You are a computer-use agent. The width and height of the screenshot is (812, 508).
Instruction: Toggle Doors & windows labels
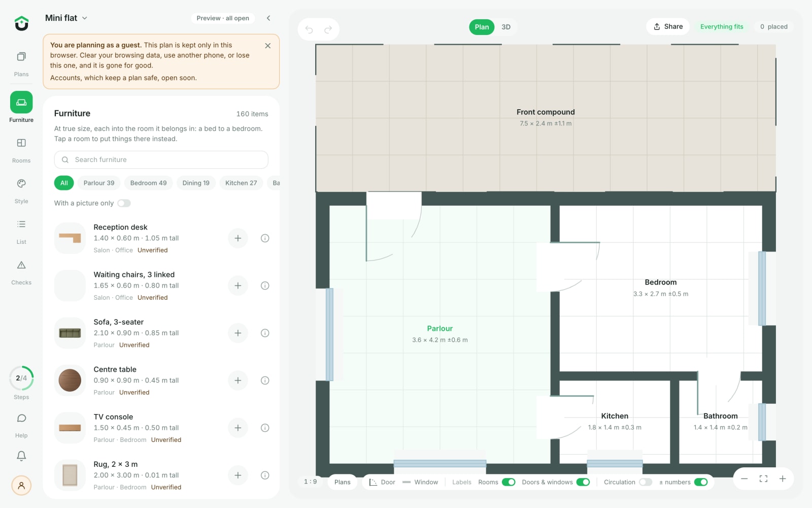point(583,482)
